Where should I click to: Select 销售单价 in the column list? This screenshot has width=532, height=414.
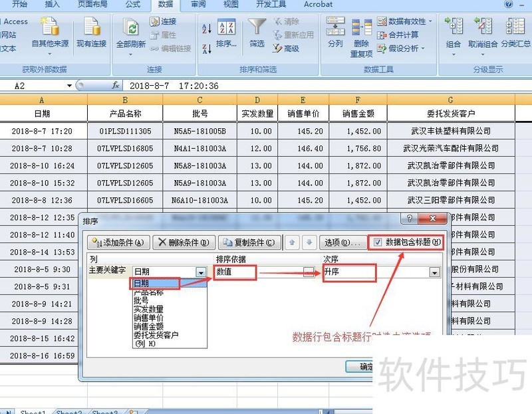point(170,318)
